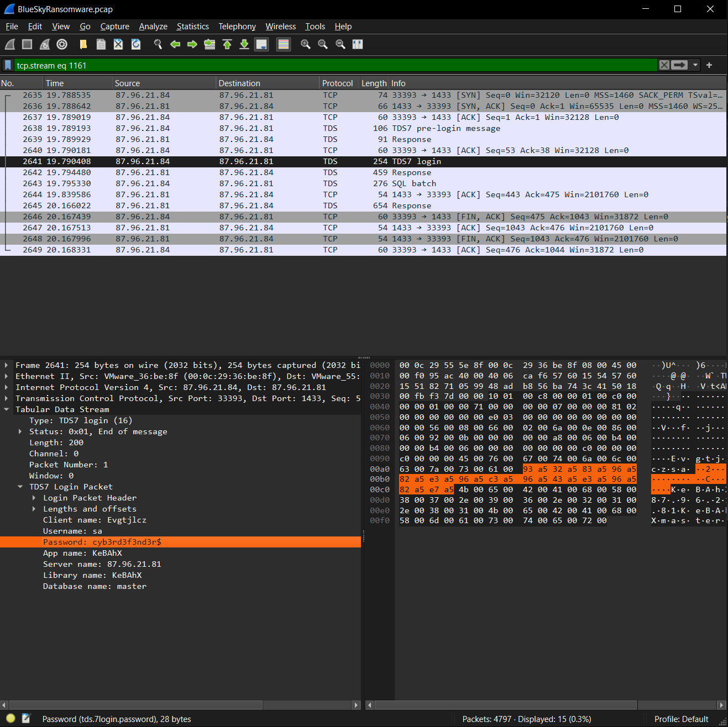This screenshot has height=727, width=728.
Task: Go back in packet history
Action: 175,44
